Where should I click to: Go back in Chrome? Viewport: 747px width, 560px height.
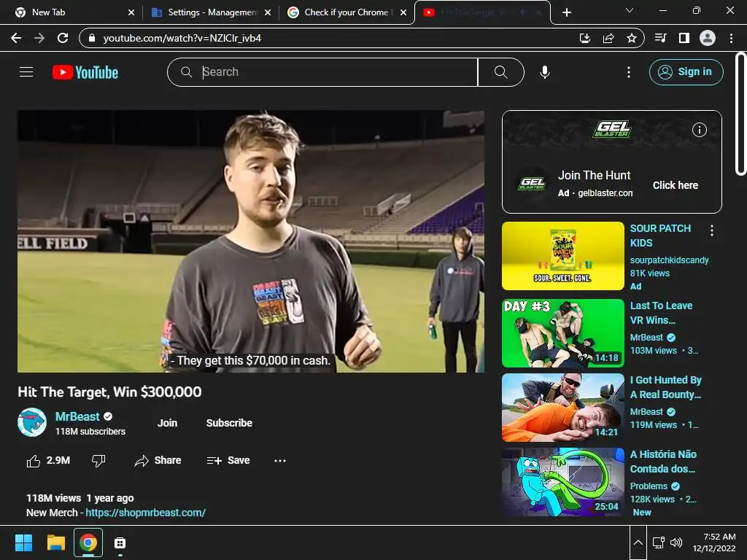(x=16, y=38)
